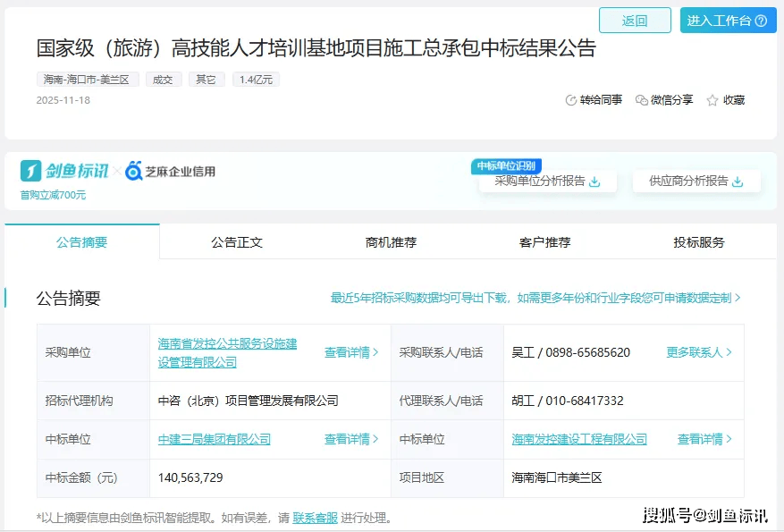Click the 微信分享 WeChat share icon
Viewport: 784px width, 532px height.
[641, 100]
